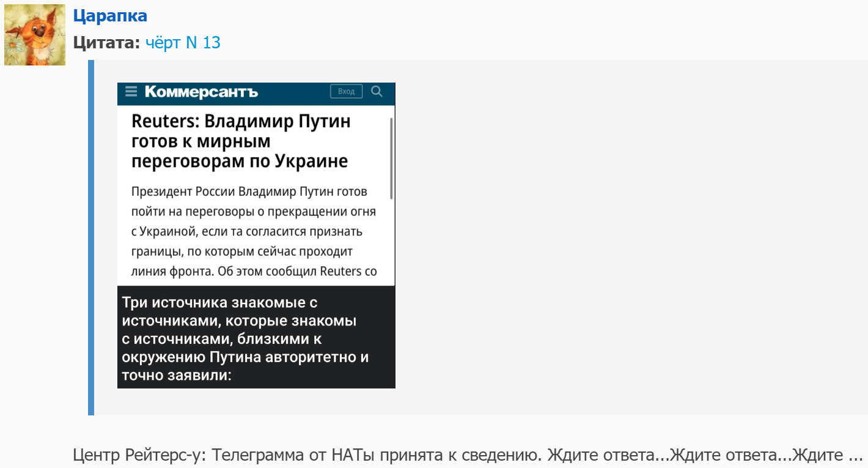This screenshot has width=868, height=468.
Task: Click the empty grey quote block area
Action: point(611,245)
